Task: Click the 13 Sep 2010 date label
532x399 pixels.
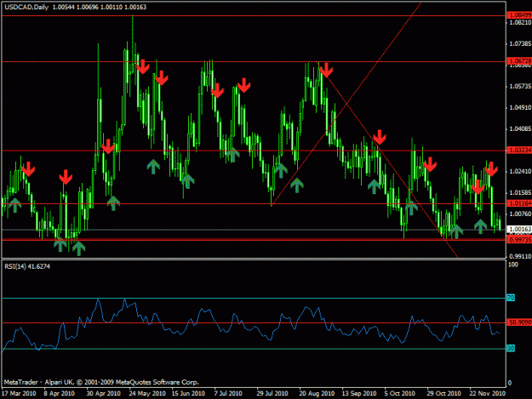Action: [x=359, y=394]
